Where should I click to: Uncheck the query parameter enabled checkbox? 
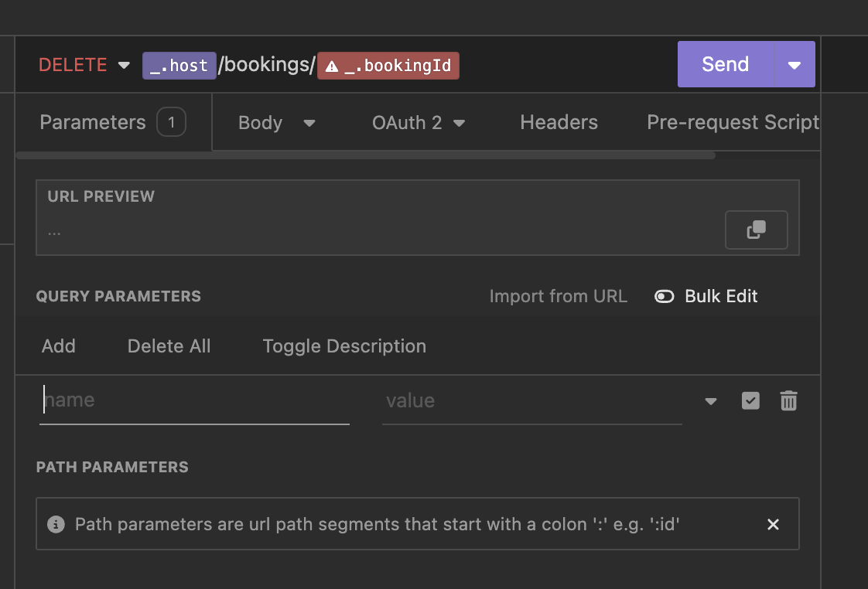click(x=750, y=400)
